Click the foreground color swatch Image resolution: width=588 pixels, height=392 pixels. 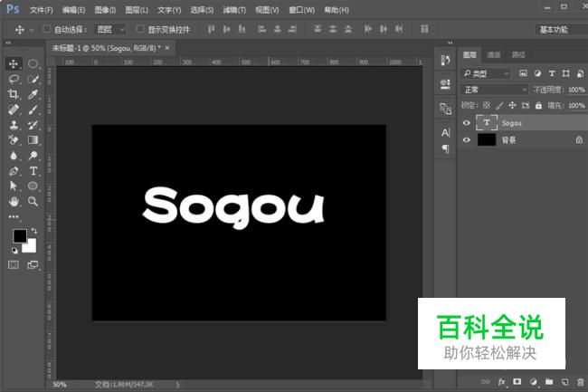[x=18, y=234]
